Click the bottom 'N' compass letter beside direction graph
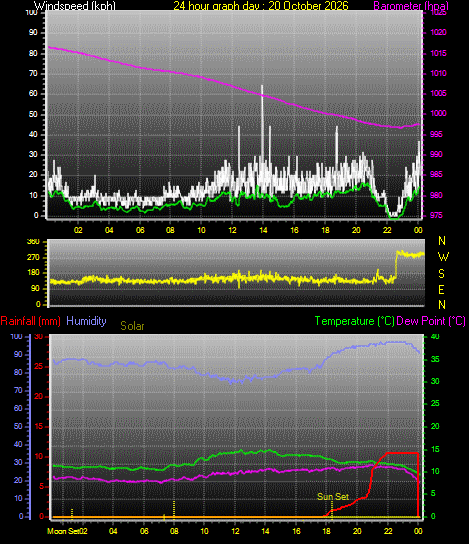 [442, 305]
